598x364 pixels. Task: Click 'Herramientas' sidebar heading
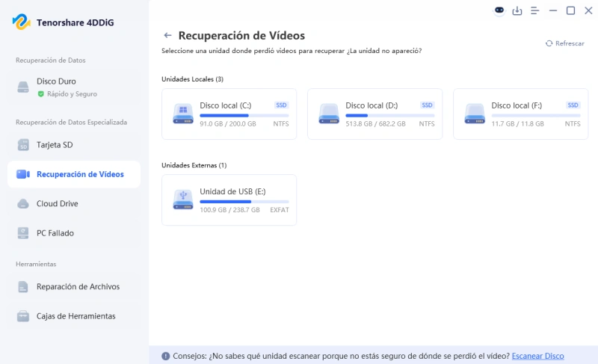(36, 264)
